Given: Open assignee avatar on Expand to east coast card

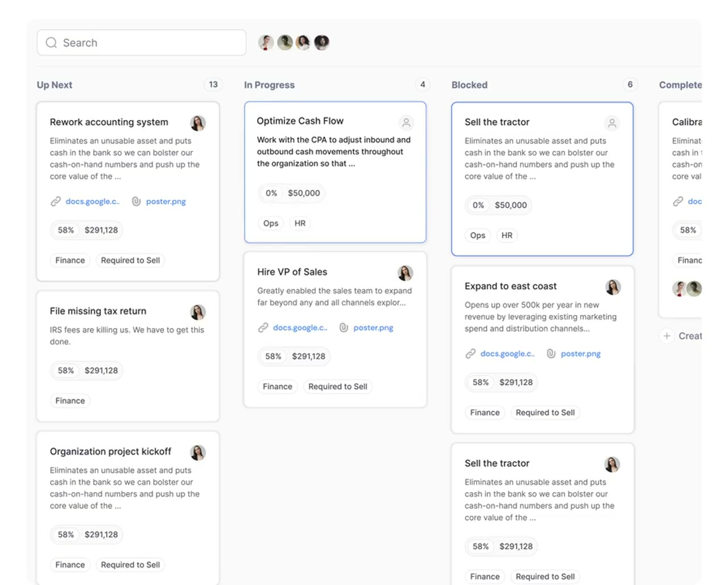Looking at the screenshot, I should (613, 287).
